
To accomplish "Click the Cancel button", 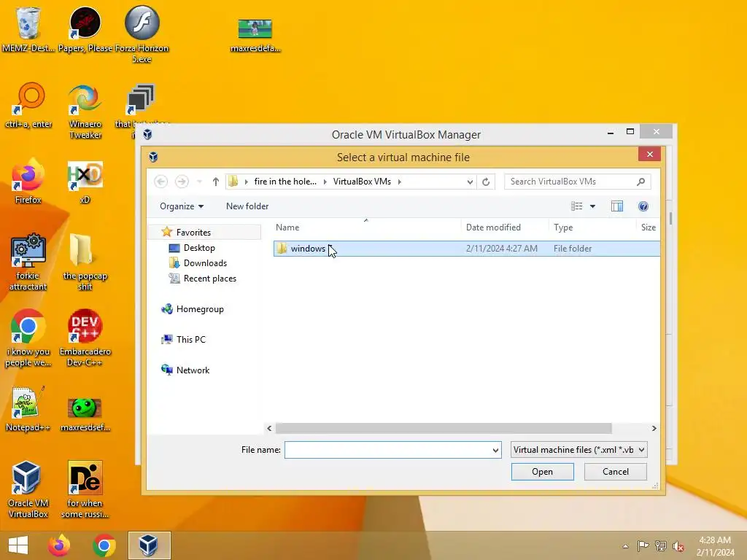I will pos(616,472).
